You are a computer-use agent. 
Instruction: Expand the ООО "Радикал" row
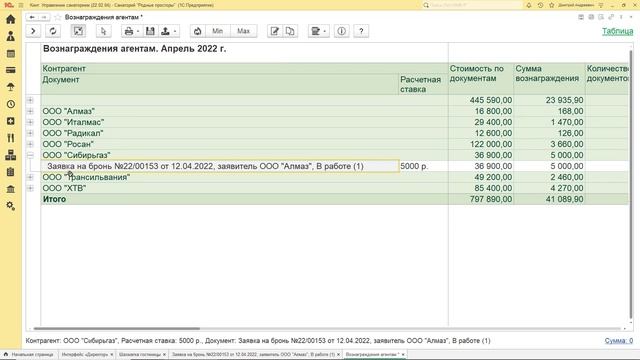coord(30,133)
